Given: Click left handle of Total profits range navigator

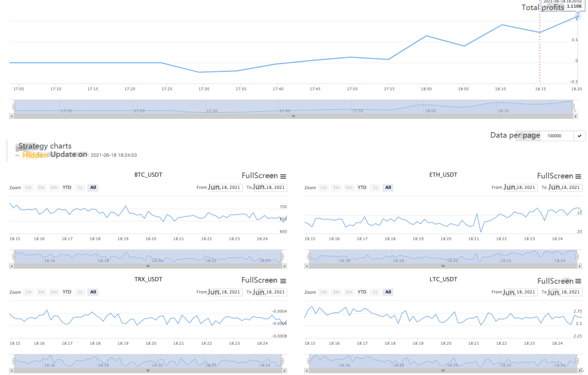Looking at the screenshot, I should click(14, 107).
